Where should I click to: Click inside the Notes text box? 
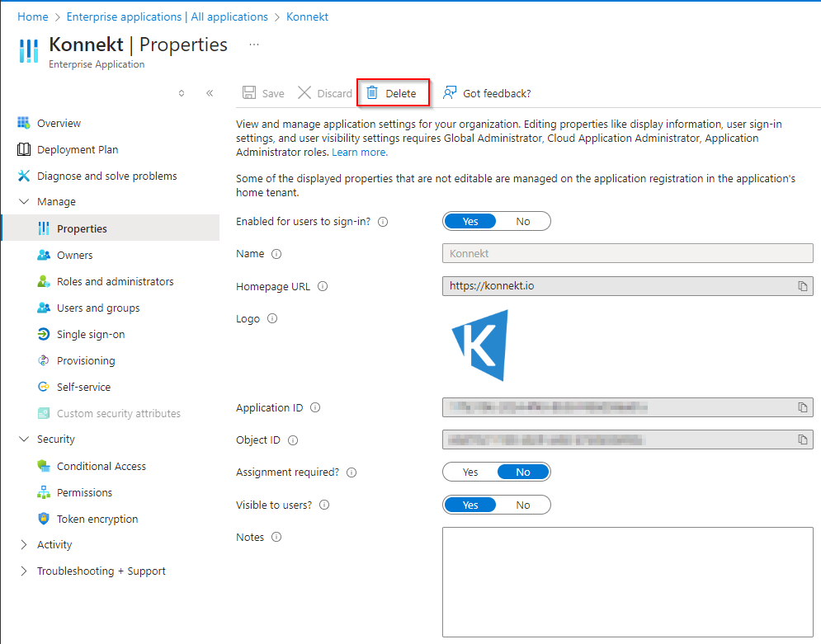(627, 581)
